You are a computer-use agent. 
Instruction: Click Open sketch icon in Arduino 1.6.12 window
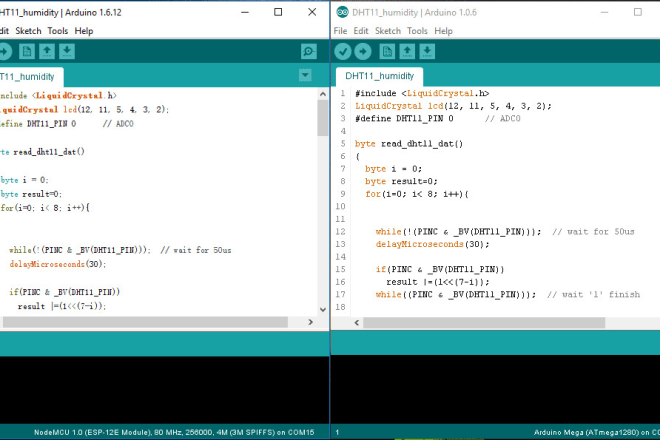tap(47, 52)
